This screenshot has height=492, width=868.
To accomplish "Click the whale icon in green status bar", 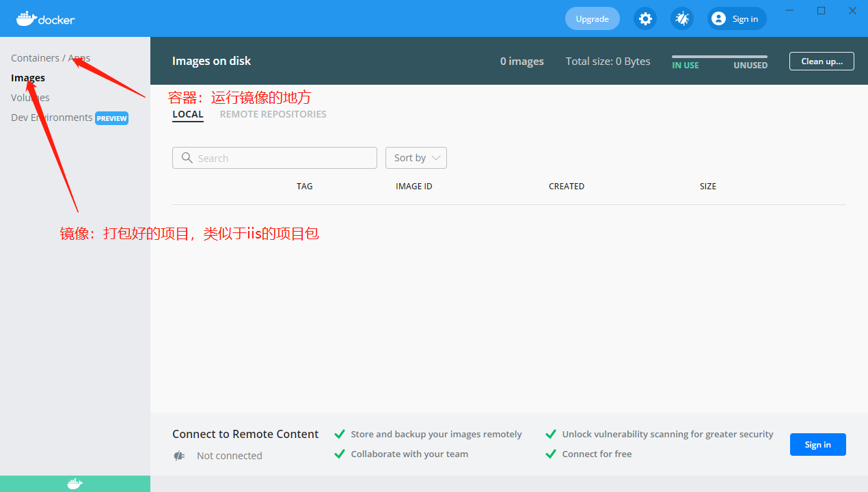I will pyautogui.click(x=75, y=484).
